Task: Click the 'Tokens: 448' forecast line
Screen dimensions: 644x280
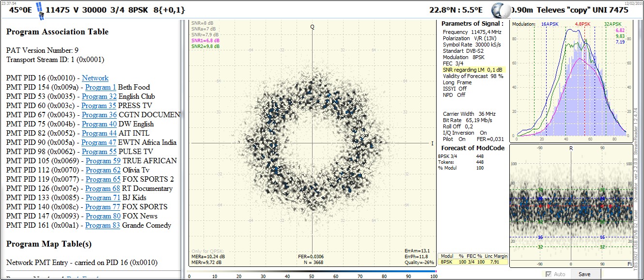Action: click(x=460, y=162)
